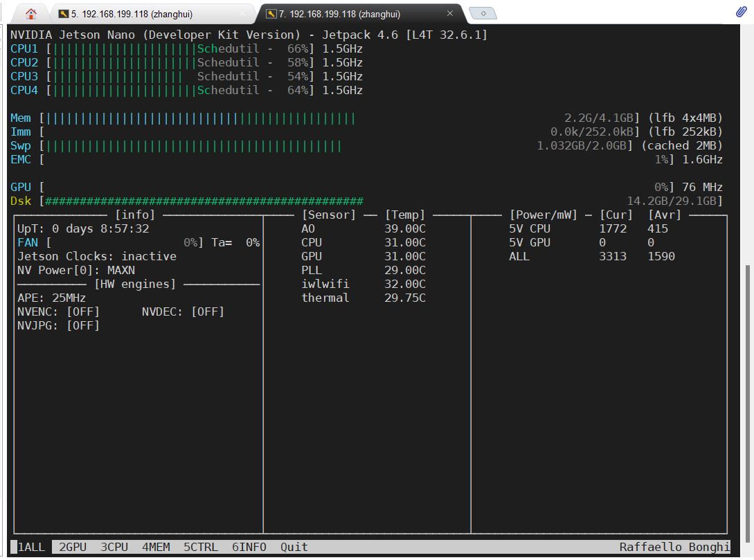Close the session 7 tab
Viewport: 754px width, 560px height.
449,13
